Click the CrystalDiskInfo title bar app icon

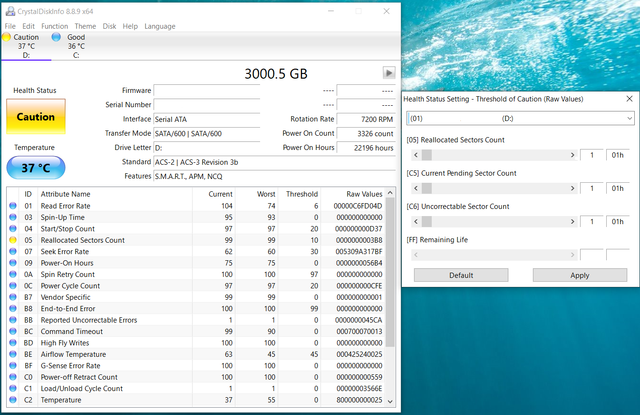click(10, 11)
